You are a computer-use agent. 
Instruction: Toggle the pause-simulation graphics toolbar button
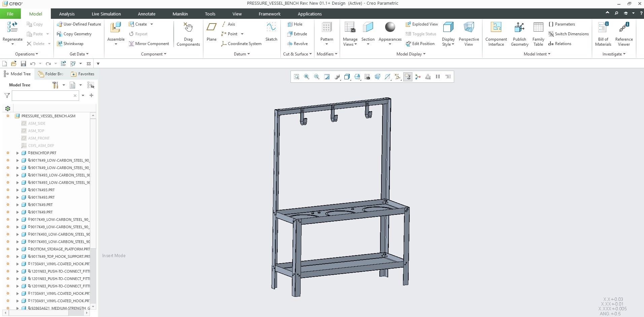(438, 77)
